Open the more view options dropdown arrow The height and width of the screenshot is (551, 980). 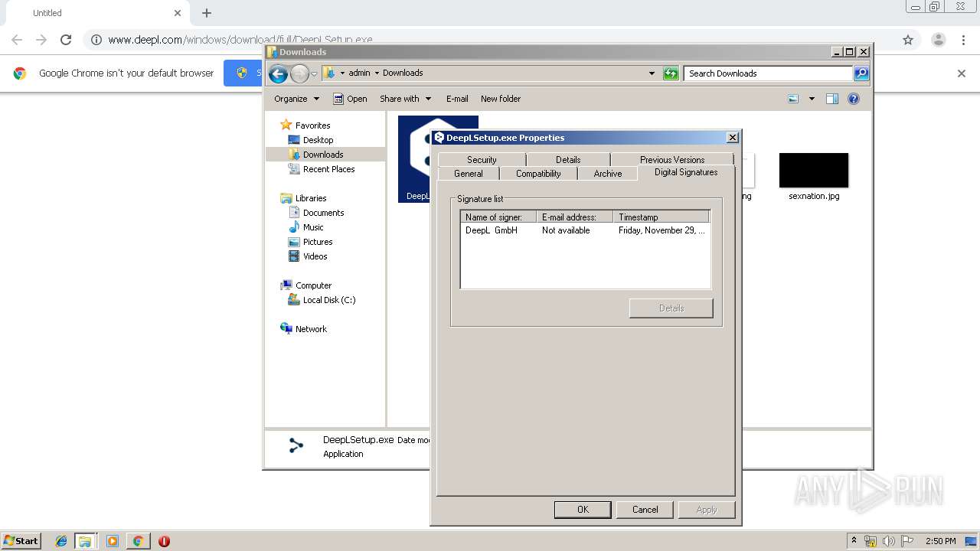[812, 99]
